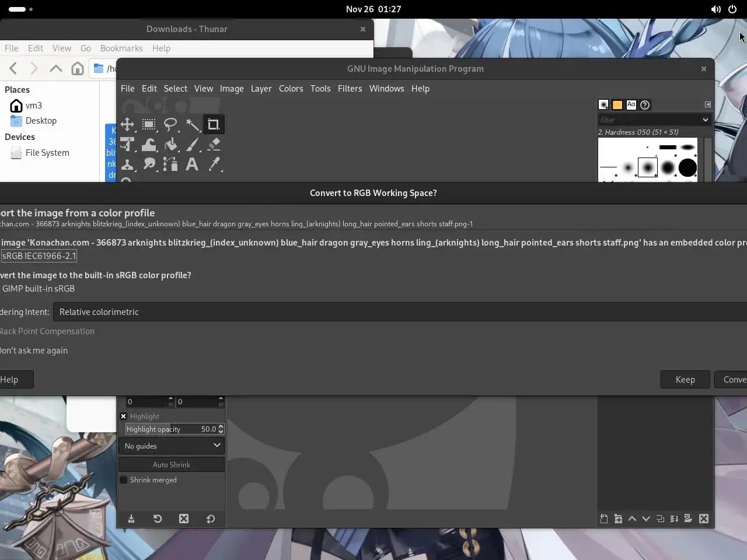Delete layer icon in layers panel

tap(704, 519)
